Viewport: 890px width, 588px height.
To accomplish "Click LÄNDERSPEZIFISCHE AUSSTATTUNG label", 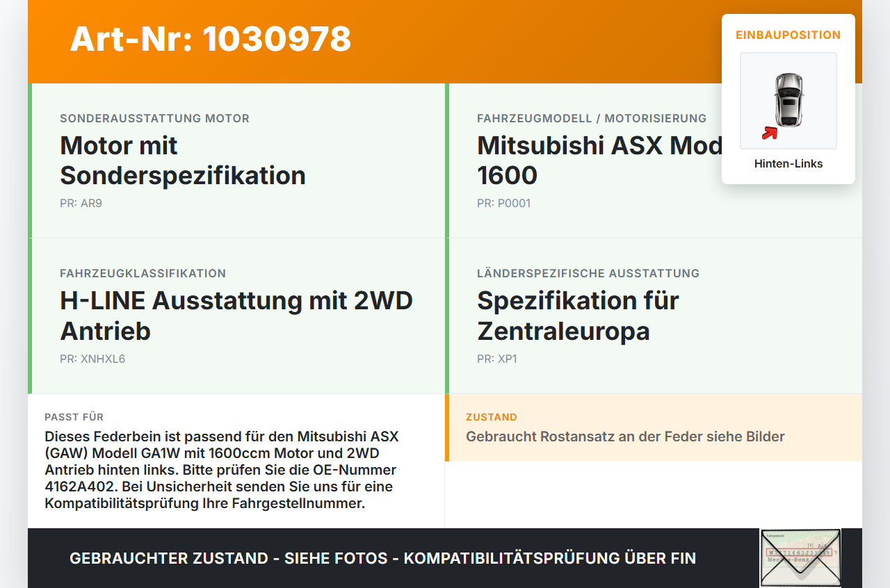I will 588,274.
